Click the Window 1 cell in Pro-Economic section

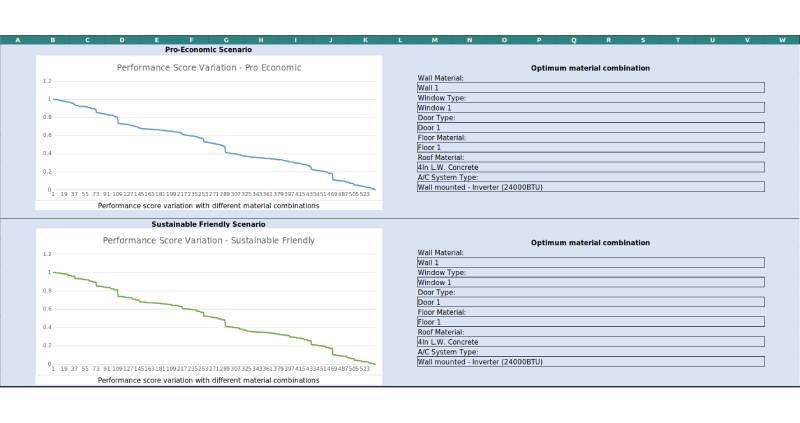(590, 107)
